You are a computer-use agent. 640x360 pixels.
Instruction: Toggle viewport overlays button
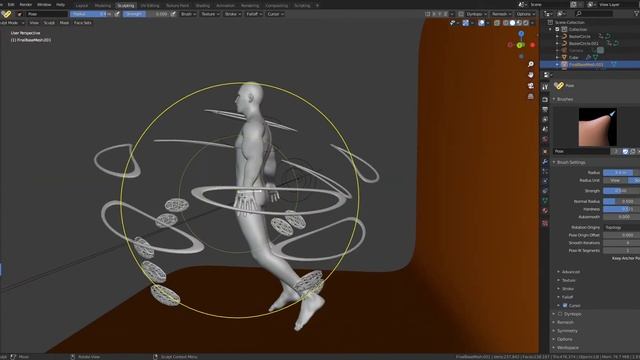481,23
